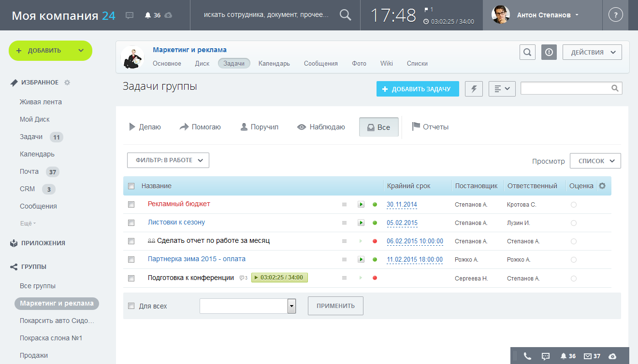Toggle the select-all checkbox in the table header
This screenshot has width=638, height=364.
[x=131, y=186]
